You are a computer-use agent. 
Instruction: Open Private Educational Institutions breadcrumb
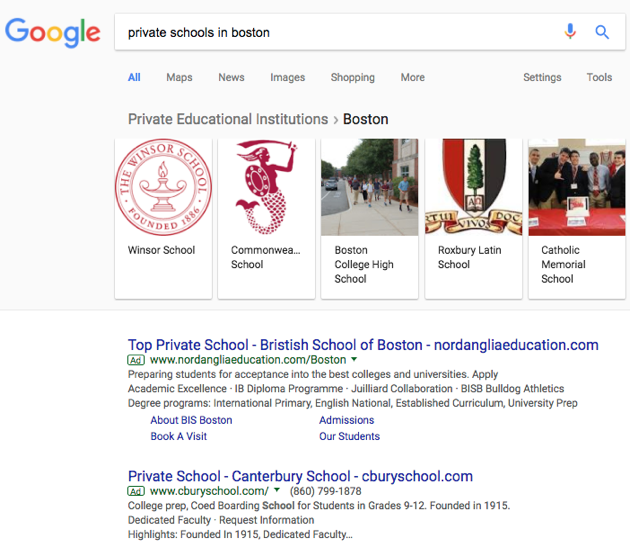click(228, 119)
